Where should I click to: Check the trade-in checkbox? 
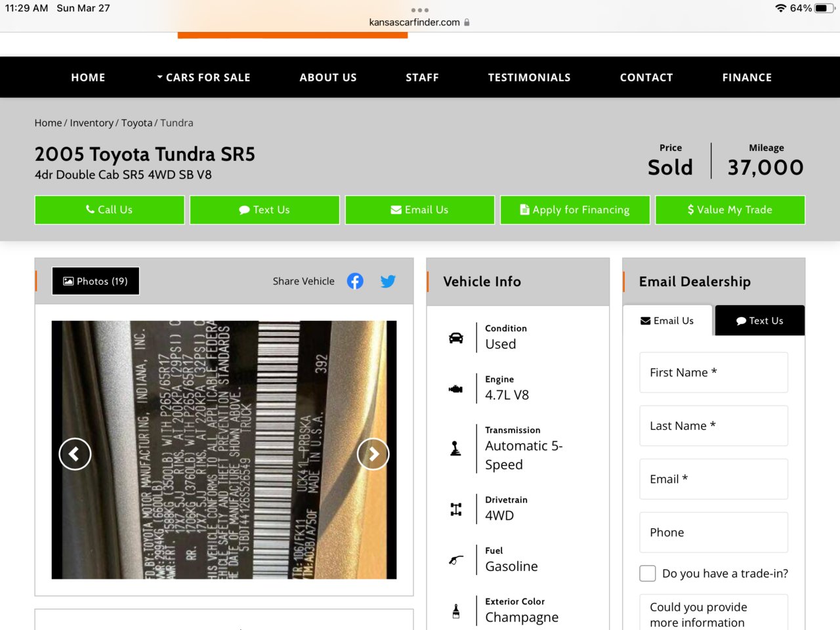pyautogui.click(x=648, y=574)
